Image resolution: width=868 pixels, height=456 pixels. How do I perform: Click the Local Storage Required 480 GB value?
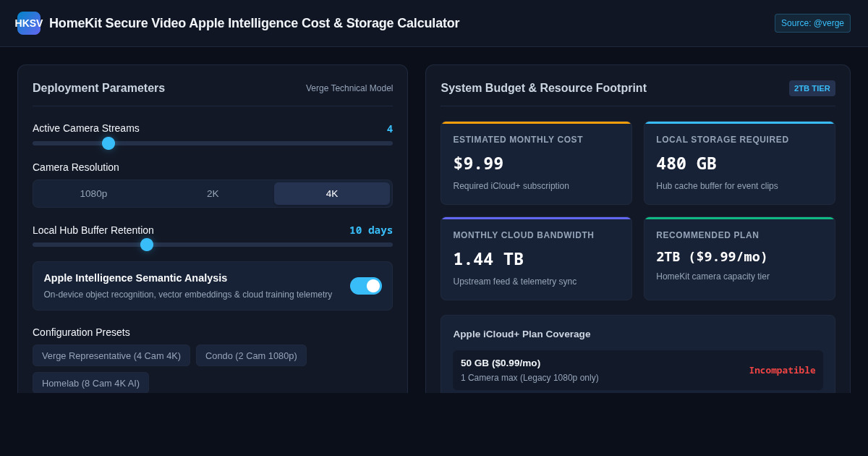click(x=686, y=164)
